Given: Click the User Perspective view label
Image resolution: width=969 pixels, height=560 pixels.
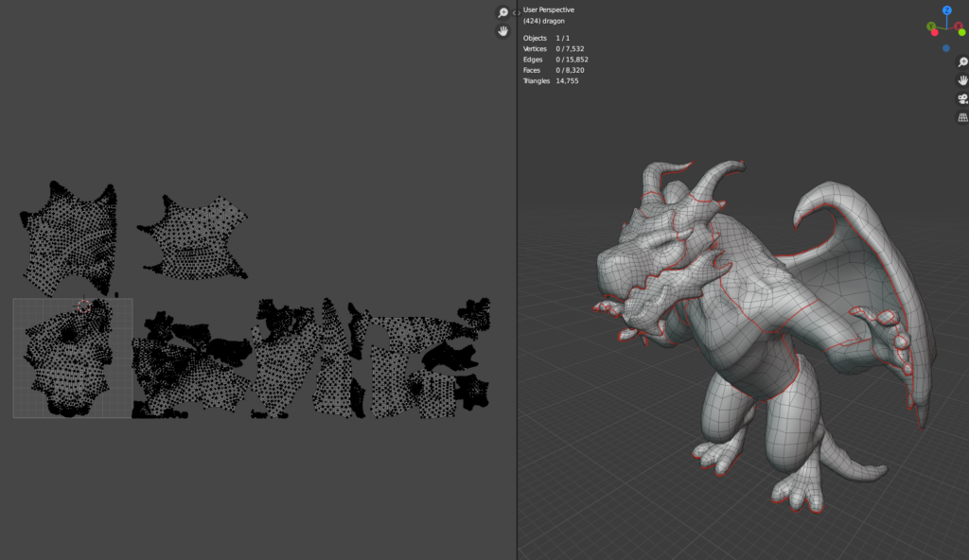Looking at the screenshot, I should (x=549, y=9).
